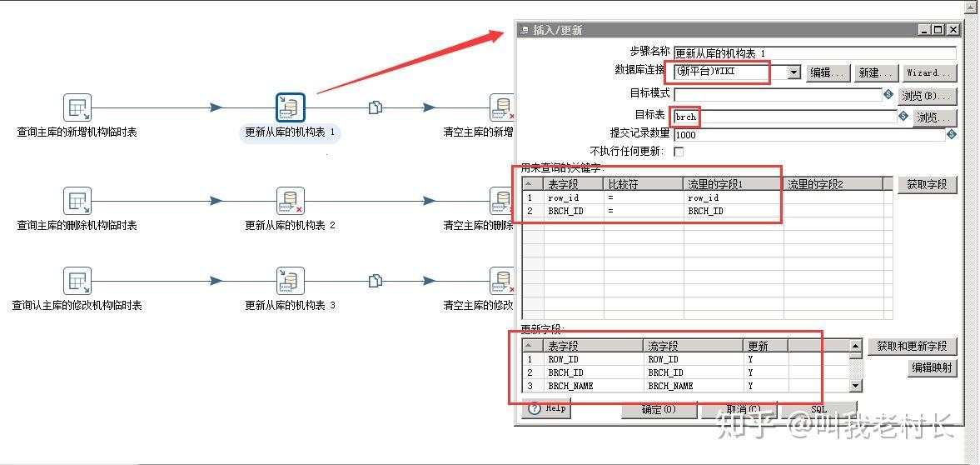Viewport: 980px width, 465px height.
Task: Open 编辑映射 mapping editor button
Action: [932, 368]
